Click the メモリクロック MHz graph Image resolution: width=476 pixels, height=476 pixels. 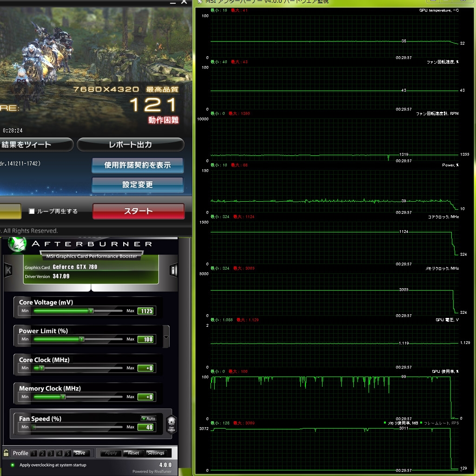[334, 294]
